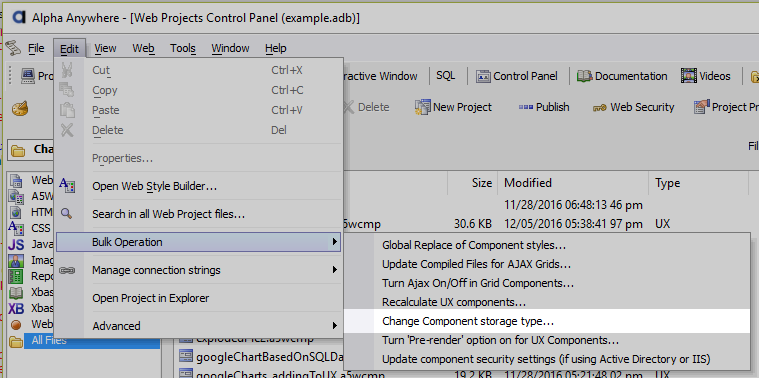
Task: Open the View menu
Action: 105,48
